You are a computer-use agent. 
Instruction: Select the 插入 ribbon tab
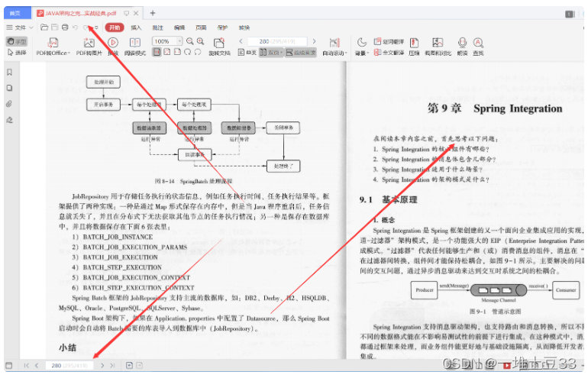pyautogui.click(x=136, y=27)
